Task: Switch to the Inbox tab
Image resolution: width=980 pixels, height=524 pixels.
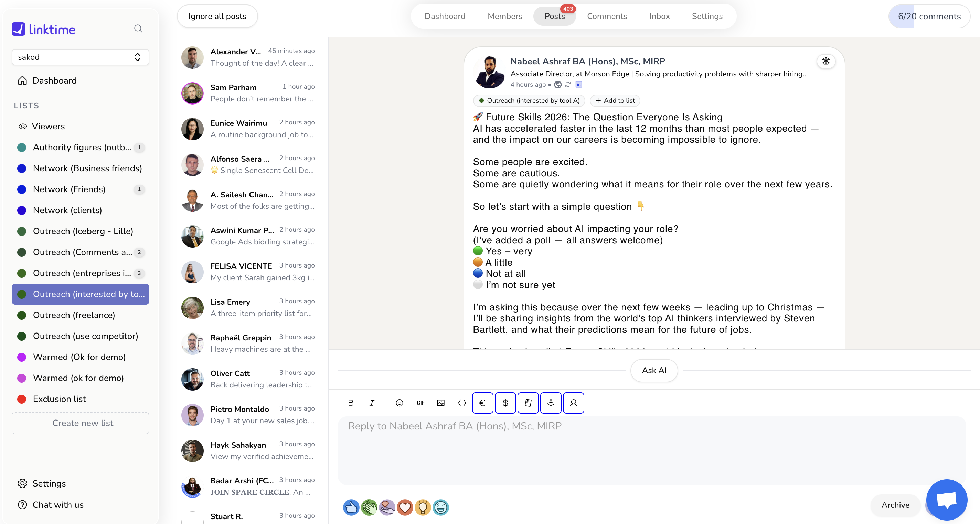Action: pyautogui.click(x=659, y=17)
